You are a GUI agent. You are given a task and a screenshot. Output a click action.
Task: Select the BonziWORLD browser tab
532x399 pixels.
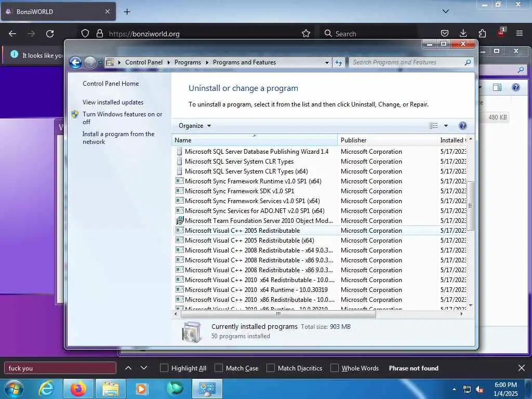(58, 11)
